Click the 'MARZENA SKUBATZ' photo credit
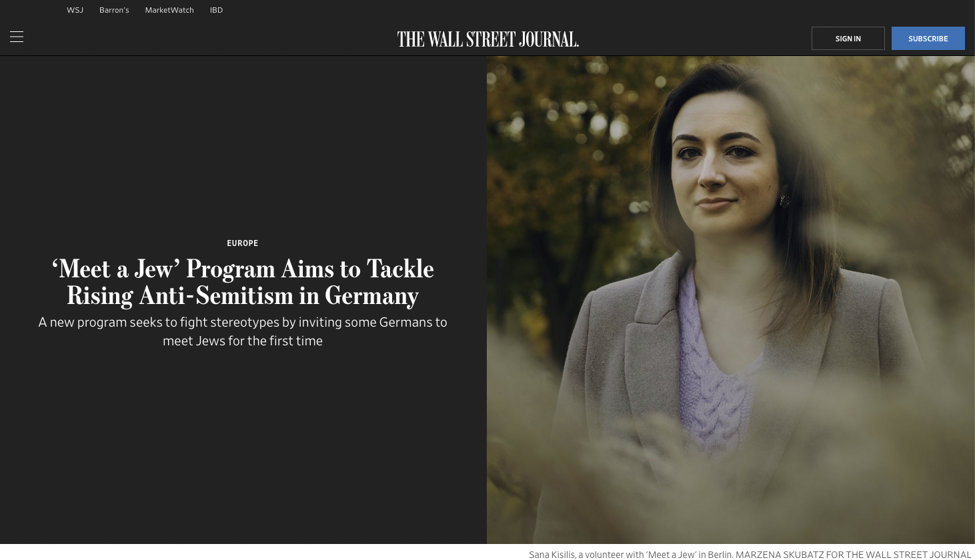The height and width of the screenshot is (560, 975). pyautogui.click(x=780, y=555)
